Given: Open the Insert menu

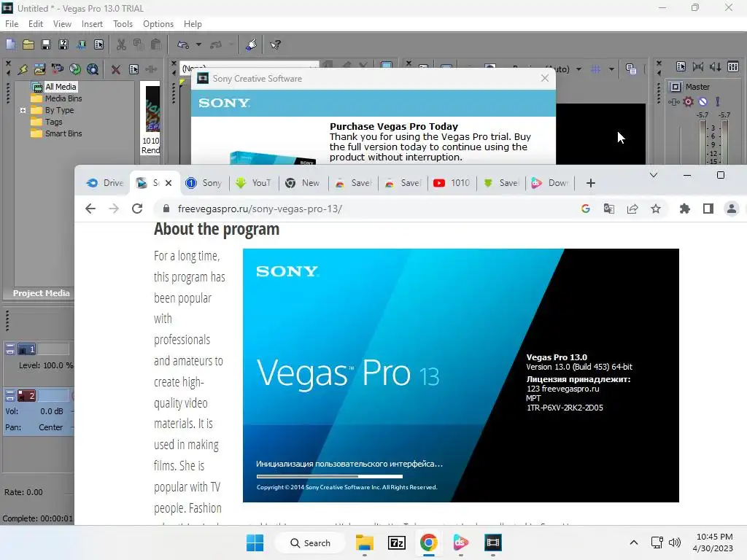Looking at the screenshot, I should pyautogui.click(x=92, y=24).
